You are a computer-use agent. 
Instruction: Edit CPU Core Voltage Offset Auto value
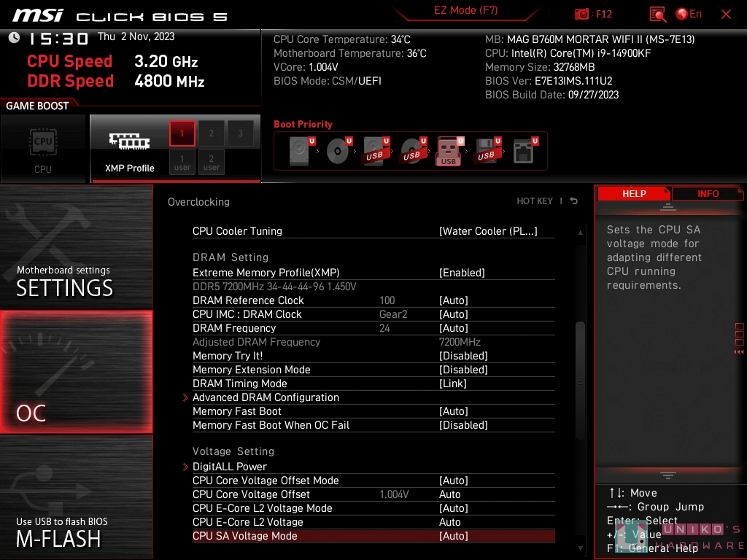449,494
